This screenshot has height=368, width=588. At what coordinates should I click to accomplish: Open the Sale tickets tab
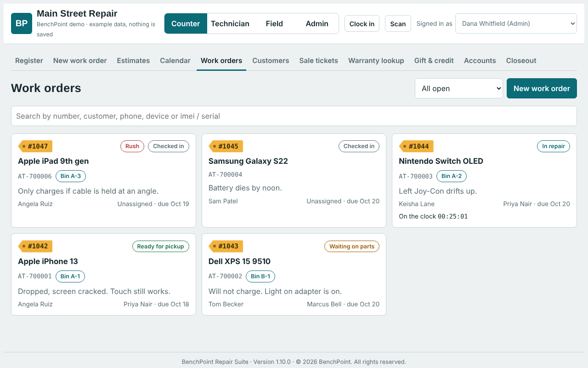coord(319,61)
